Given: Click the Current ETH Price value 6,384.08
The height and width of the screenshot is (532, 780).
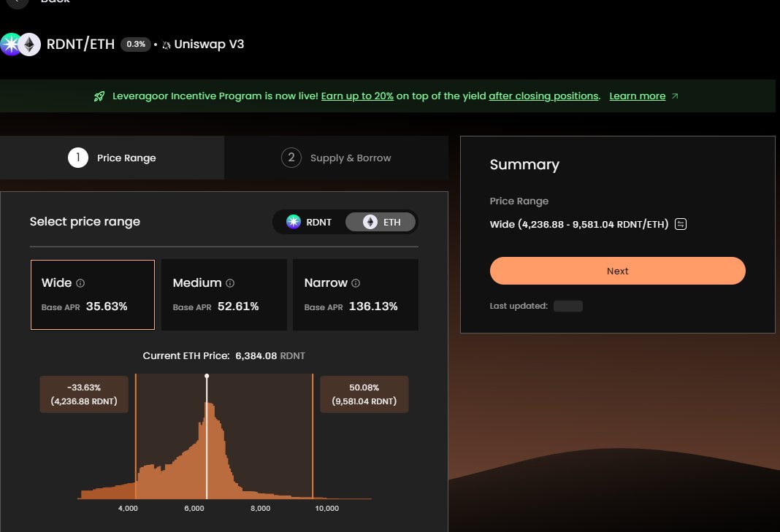Looking at the screenshot, I should (x=256, y=356).
